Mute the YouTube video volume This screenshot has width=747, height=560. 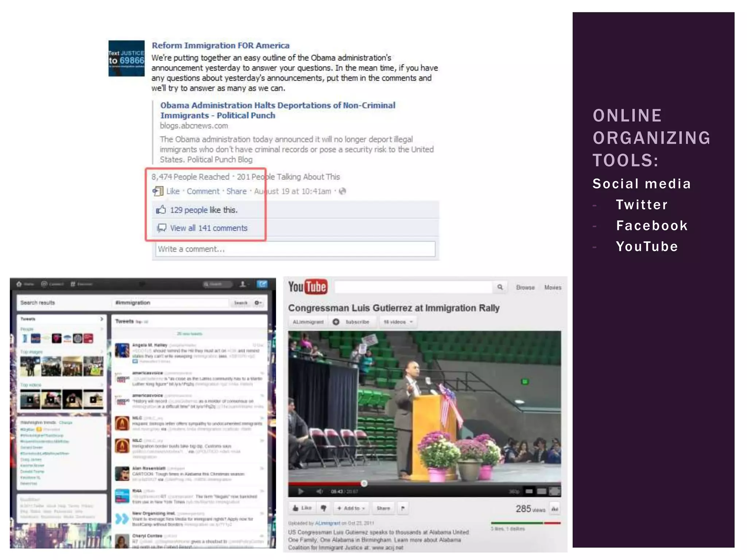tap(320, 491)
